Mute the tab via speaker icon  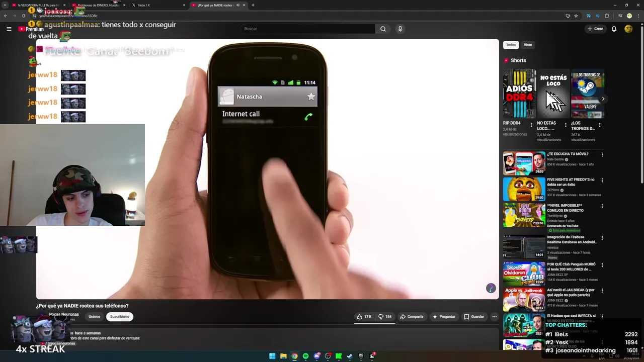click(x=238, y=5)
